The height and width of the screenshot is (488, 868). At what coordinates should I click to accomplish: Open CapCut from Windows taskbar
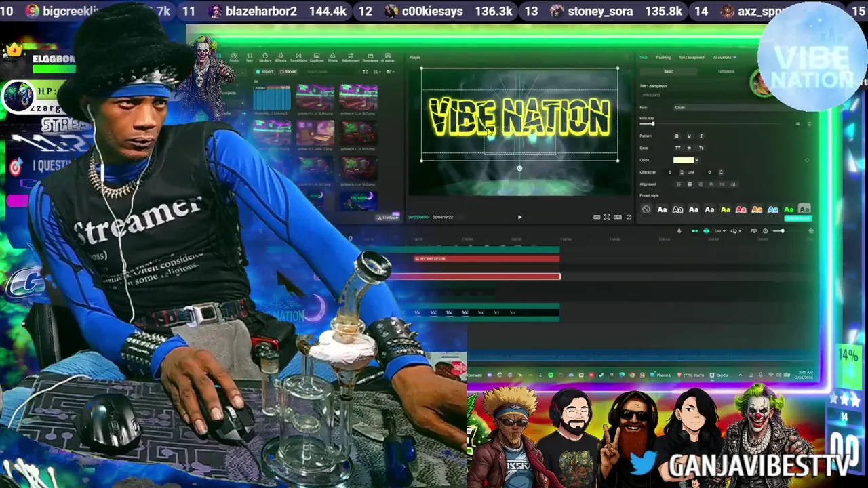(x=719, y=375)
